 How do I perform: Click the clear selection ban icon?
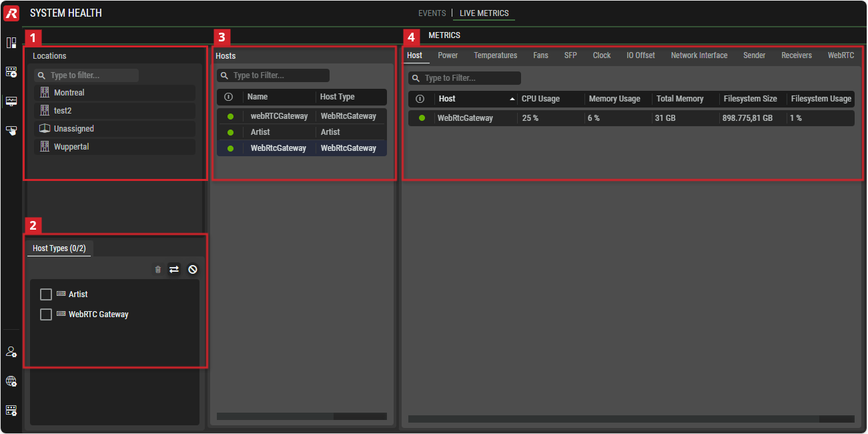pyautogui.click(x=193, y=269)
